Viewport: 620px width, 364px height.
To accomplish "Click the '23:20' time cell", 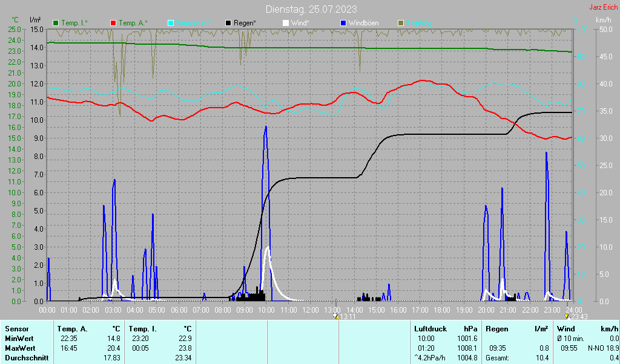I will (x=140, y=339).
